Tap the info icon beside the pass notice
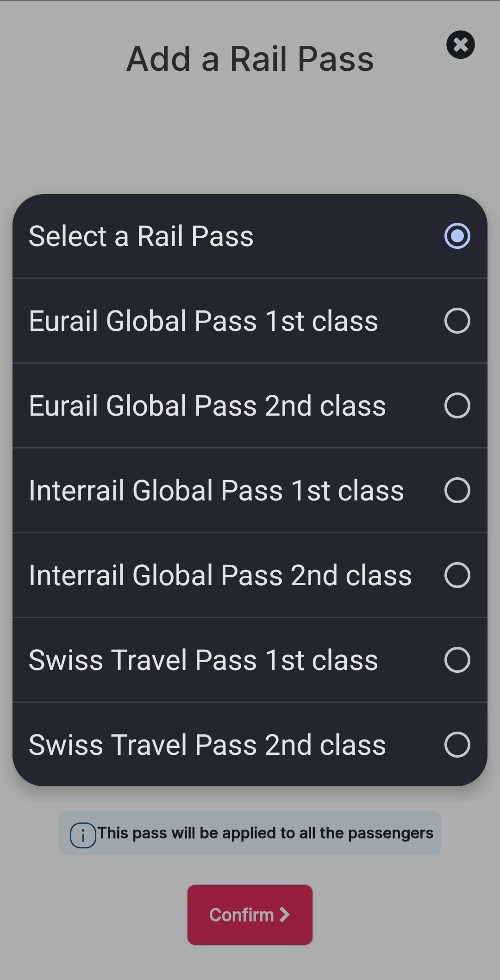The width and height of the screenshot is (500, 980). pos(83,835)
